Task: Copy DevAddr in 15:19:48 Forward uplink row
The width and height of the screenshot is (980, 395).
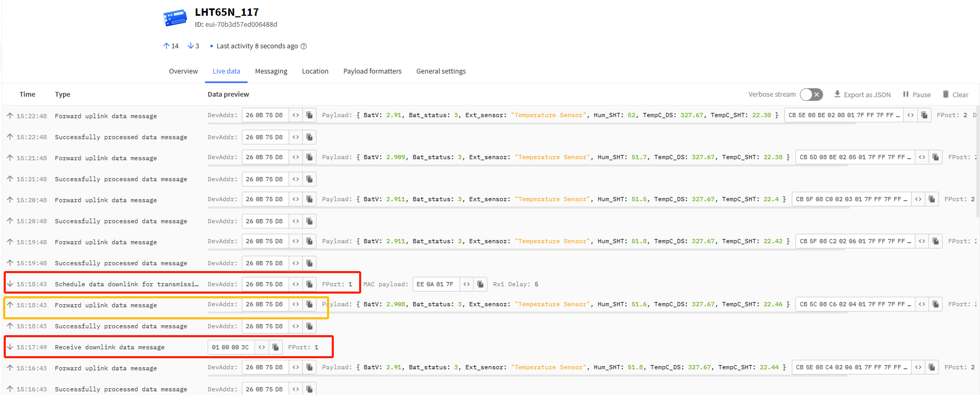Action: pos(310,241)
